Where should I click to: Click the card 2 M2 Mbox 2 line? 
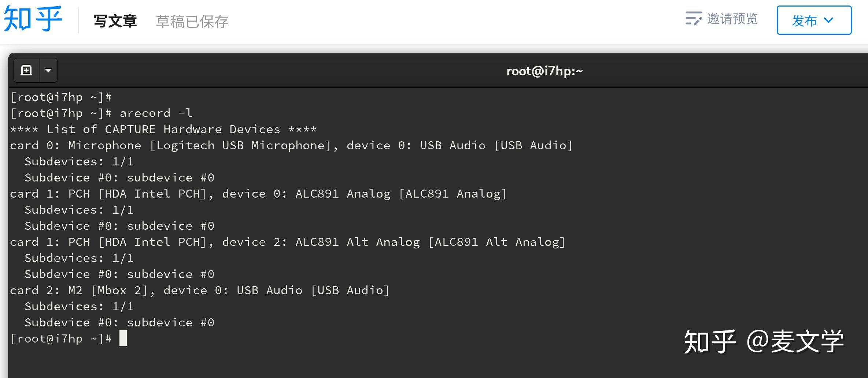point(200,290)
